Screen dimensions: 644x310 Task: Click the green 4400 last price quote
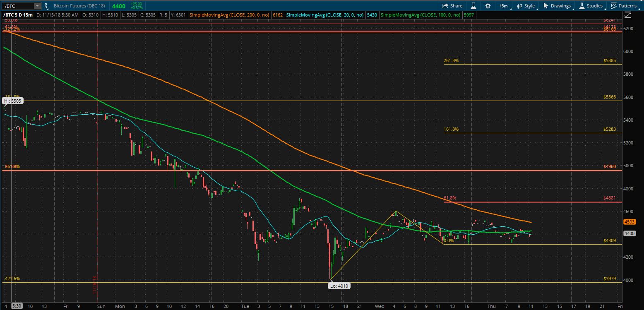[119, 5]
